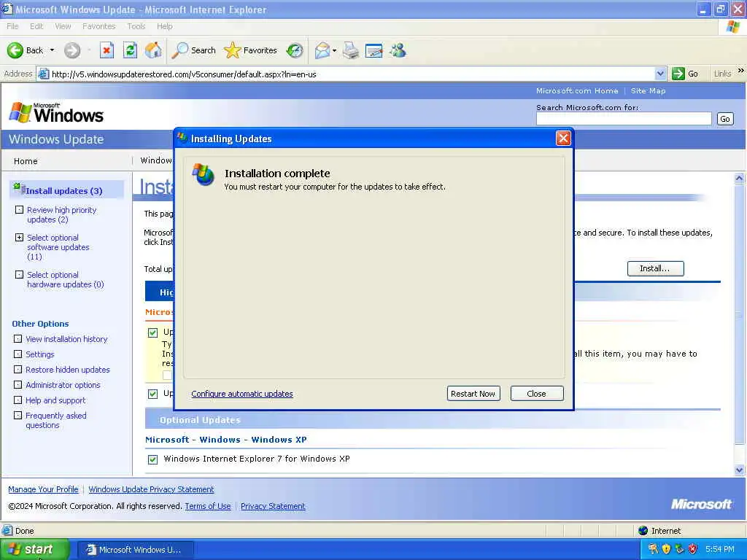Collapse Review high priority updates node
This screenshot has height=560, width=747.
point(19,209)
